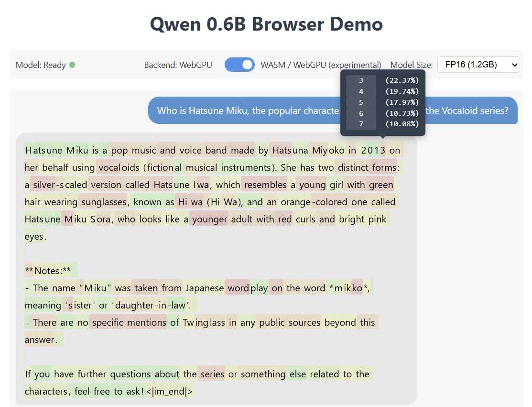Select token '3' in probability tooltip
The image size is (532, 407).
pyautogui.click(x=361, y=80)
